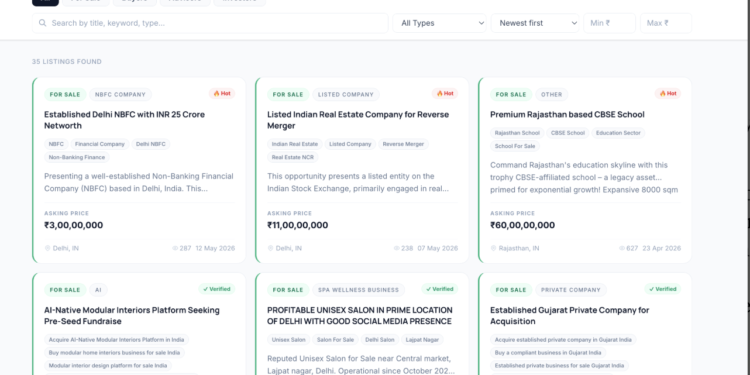Open Established Gujarat Private Company listing
The image size is (750, 375).
tap(570, 316)
